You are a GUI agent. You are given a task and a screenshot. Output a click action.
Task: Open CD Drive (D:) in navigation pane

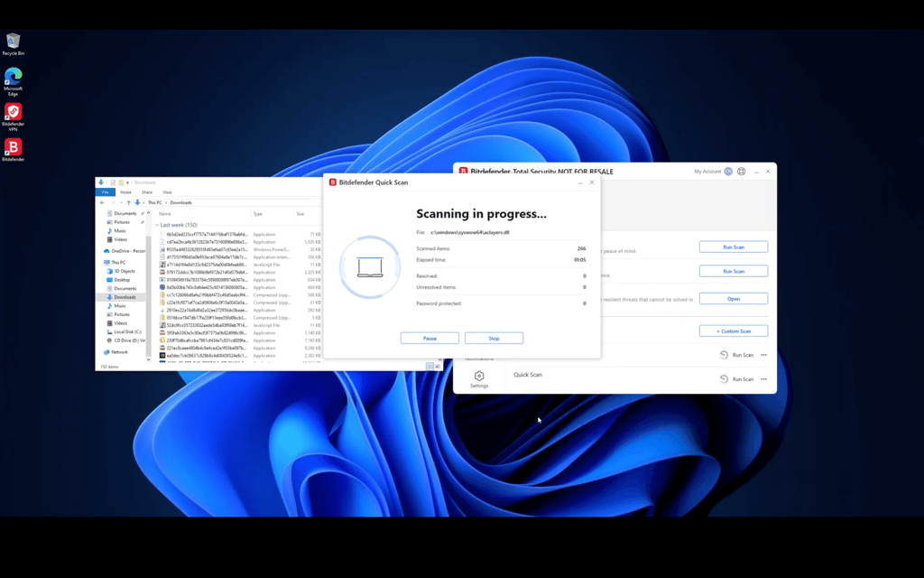125,340
